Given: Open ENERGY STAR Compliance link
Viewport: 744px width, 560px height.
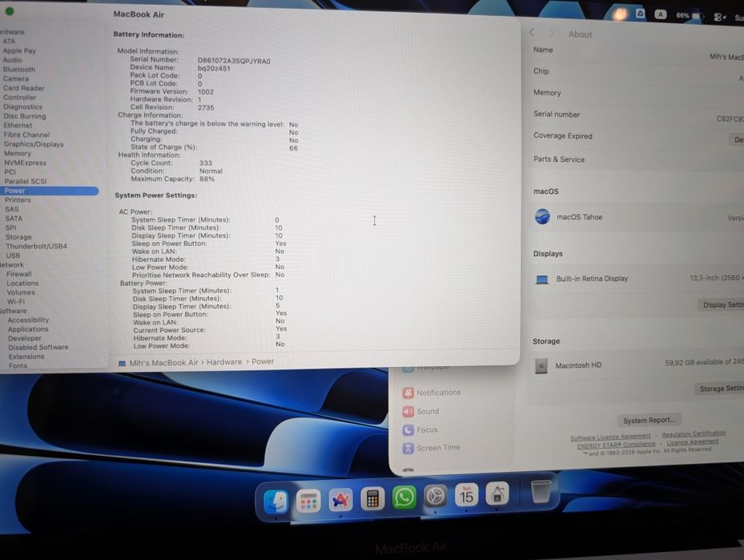Looking at the screenshot, I should tap(616, 445).
